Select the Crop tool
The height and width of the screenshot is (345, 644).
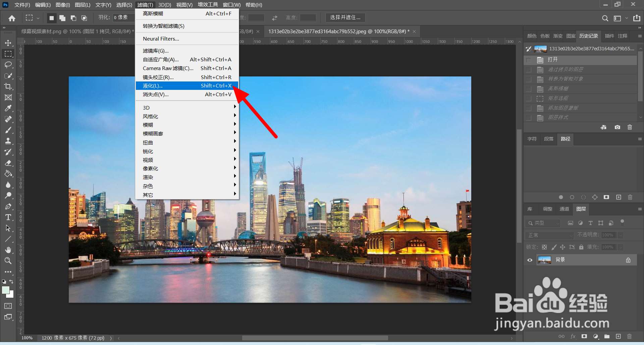coord(8,87)
